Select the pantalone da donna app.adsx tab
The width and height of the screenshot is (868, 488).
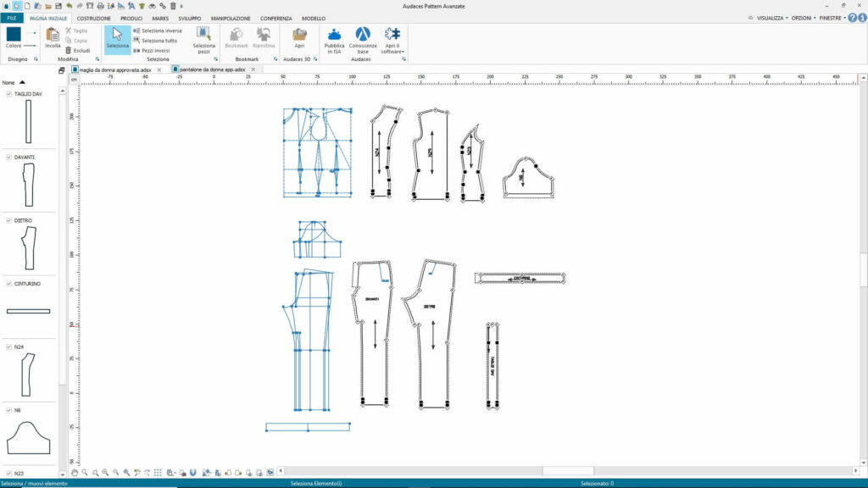pyautogui.click(x=213, y=69)
